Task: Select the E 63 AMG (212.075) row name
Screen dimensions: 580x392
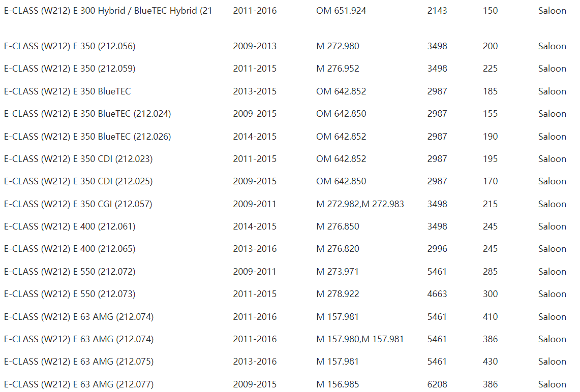Action: point(79,362)
